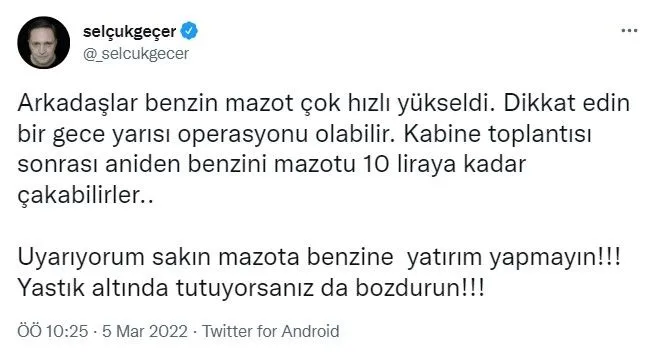Image resolution: width=654 pixels, height=360 pixels.
Task: Click the ÖÖ 10:25 timestamp
Action: 53,331
